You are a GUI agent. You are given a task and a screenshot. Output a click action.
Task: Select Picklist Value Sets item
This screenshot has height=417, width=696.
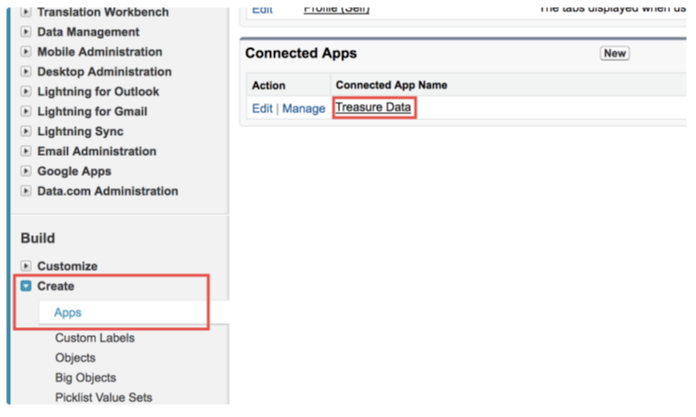(x=103, y=398)
